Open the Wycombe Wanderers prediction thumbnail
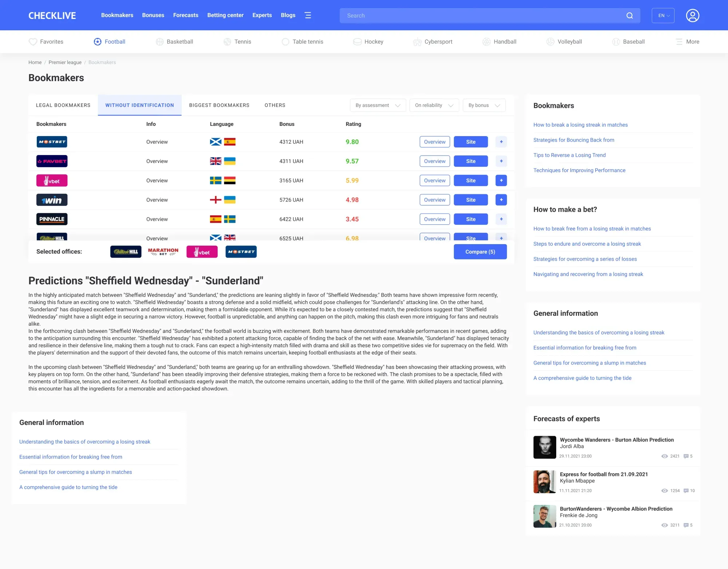Screen dimensions: 728x569 coord(544,447)
